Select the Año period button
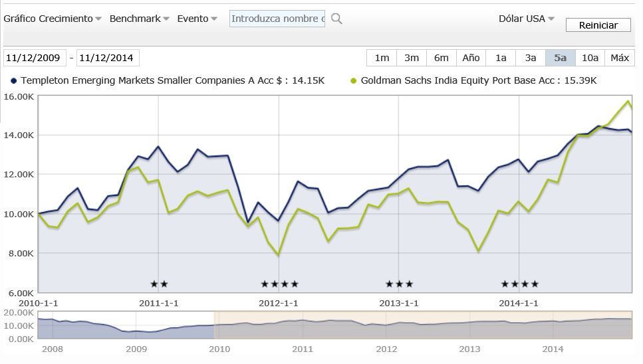Image resolution: width=643 pixels, height=364 pixels. pos(471,58)
